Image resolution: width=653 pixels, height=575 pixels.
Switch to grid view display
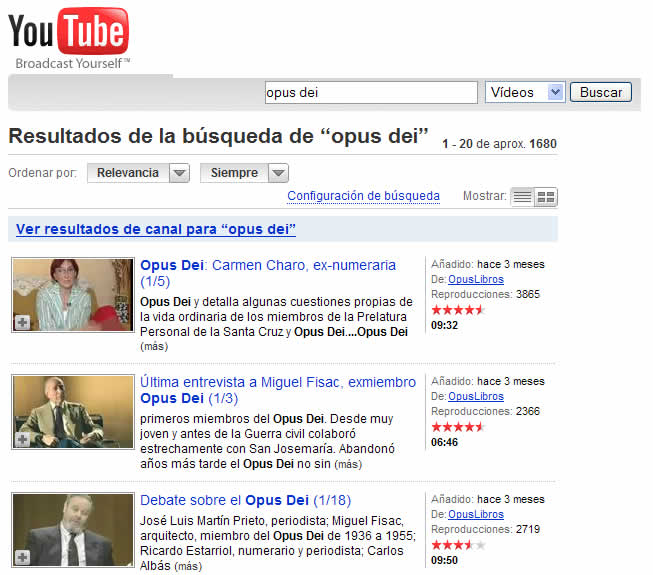click(546, 197)
